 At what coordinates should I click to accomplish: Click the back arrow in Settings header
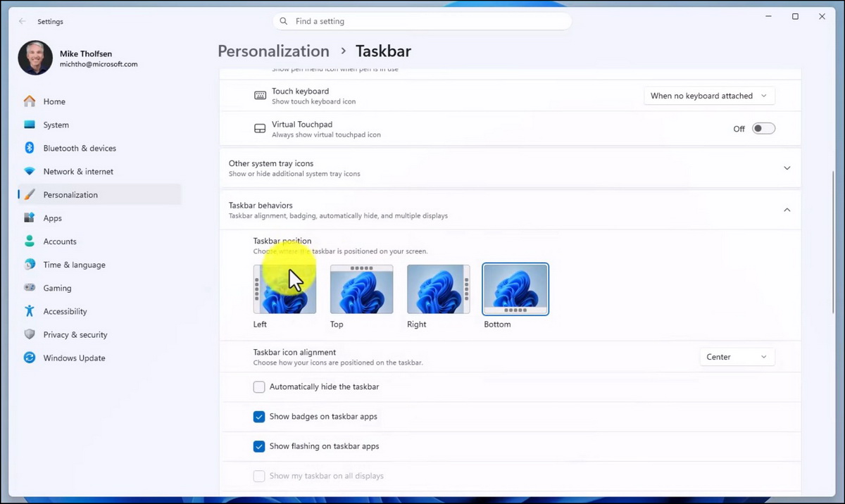(23, 21)
